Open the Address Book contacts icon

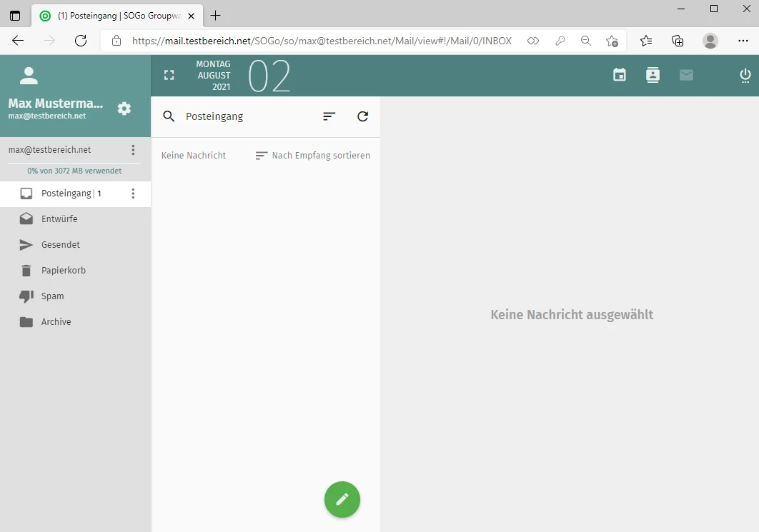click(x=653, y=75)
